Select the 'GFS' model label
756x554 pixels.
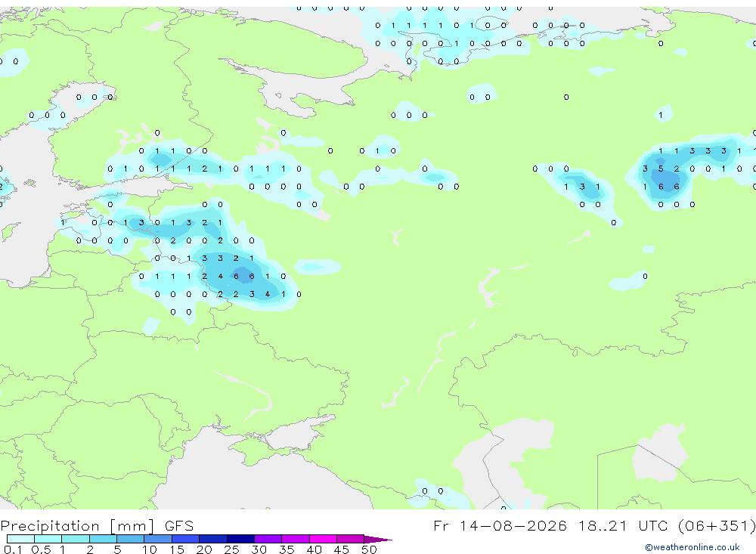pos(179,526)
